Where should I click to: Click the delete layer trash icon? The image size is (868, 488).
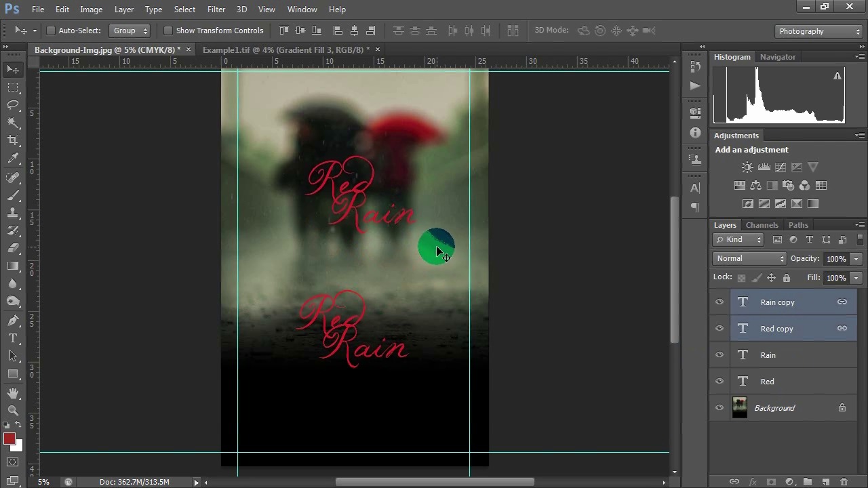coord(844,482)
